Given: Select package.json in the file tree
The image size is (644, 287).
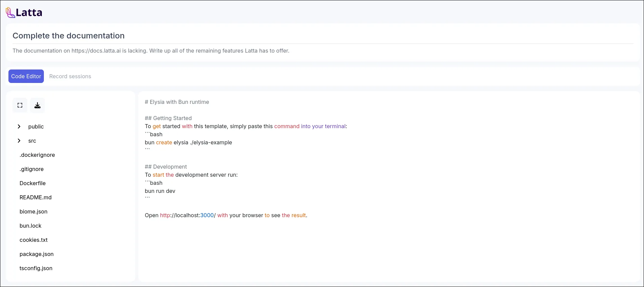Looking at the screenshot, I should pyautogui.click(x=36, y=254).
